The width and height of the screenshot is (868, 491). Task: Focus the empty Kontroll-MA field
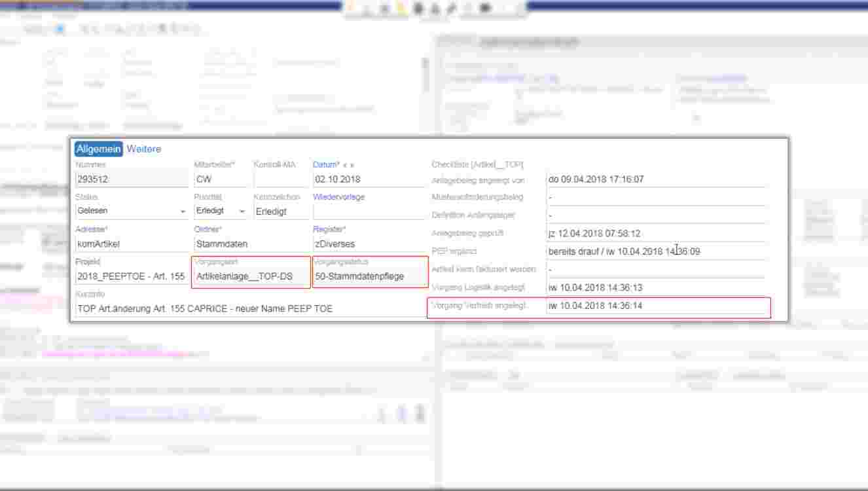(280, 179)
